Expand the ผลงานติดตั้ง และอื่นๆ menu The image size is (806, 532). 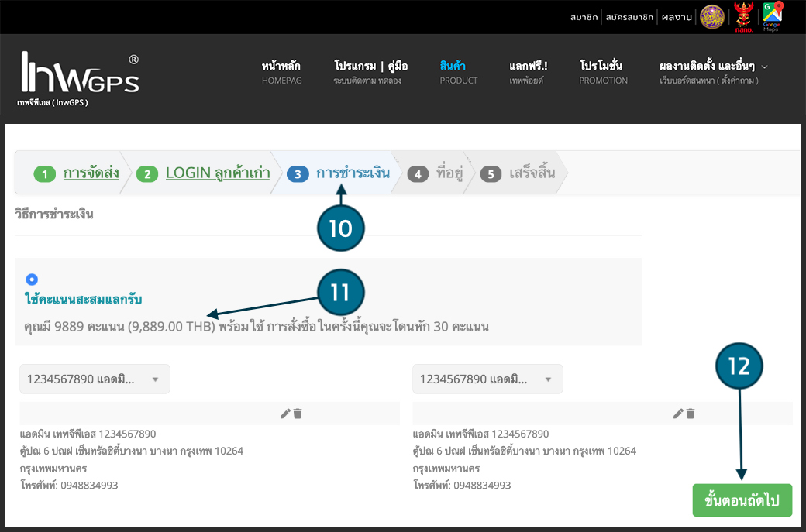(713, 72)
